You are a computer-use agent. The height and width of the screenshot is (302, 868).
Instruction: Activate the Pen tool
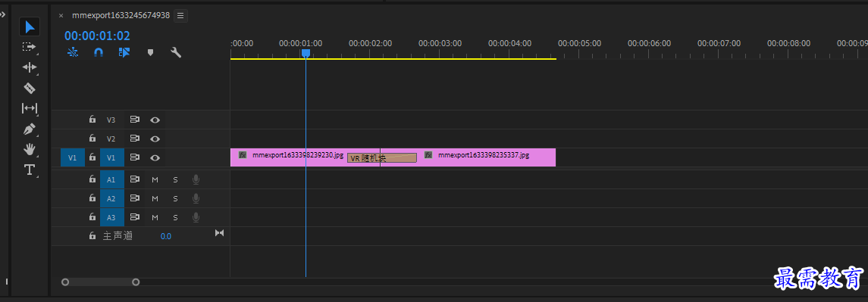point(30,129)
